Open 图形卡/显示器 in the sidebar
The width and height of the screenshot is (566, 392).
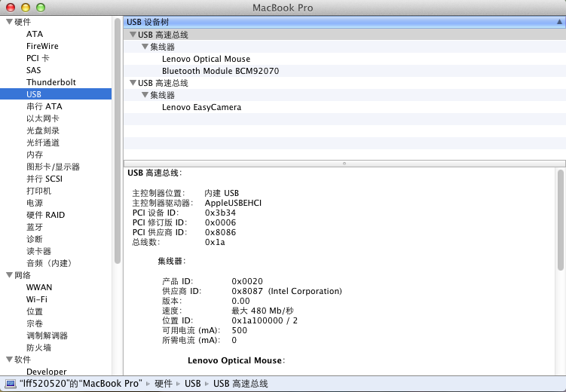53,167
